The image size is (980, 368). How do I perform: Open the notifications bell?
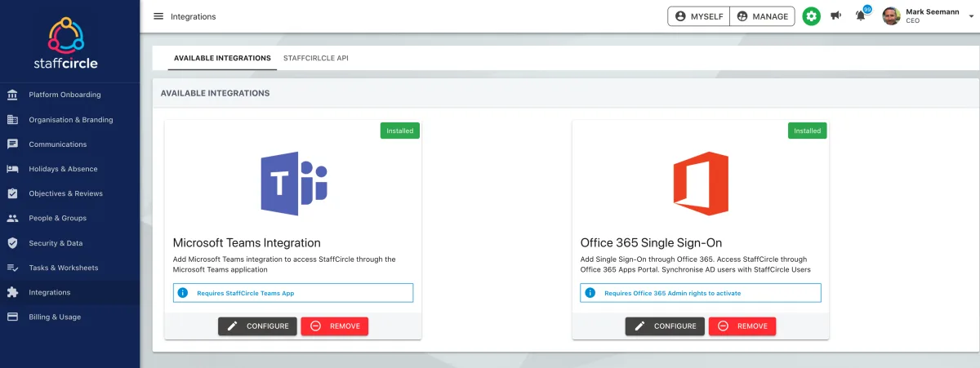(861, 16)
